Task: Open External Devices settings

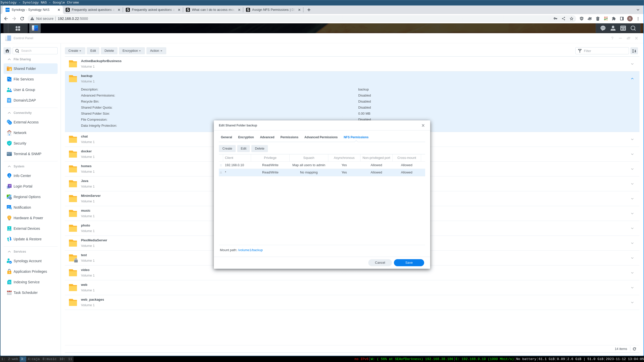Action: pyautogui.click(x=30, y=229)
